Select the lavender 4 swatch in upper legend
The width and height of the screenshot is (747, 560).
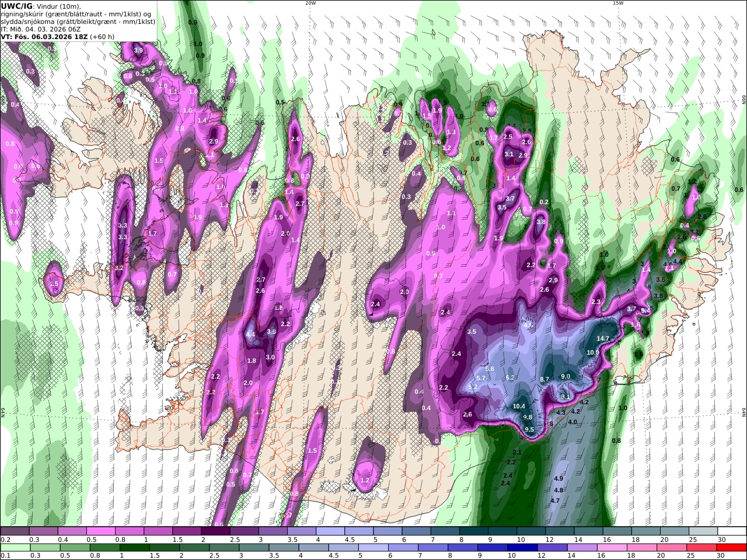329,531
